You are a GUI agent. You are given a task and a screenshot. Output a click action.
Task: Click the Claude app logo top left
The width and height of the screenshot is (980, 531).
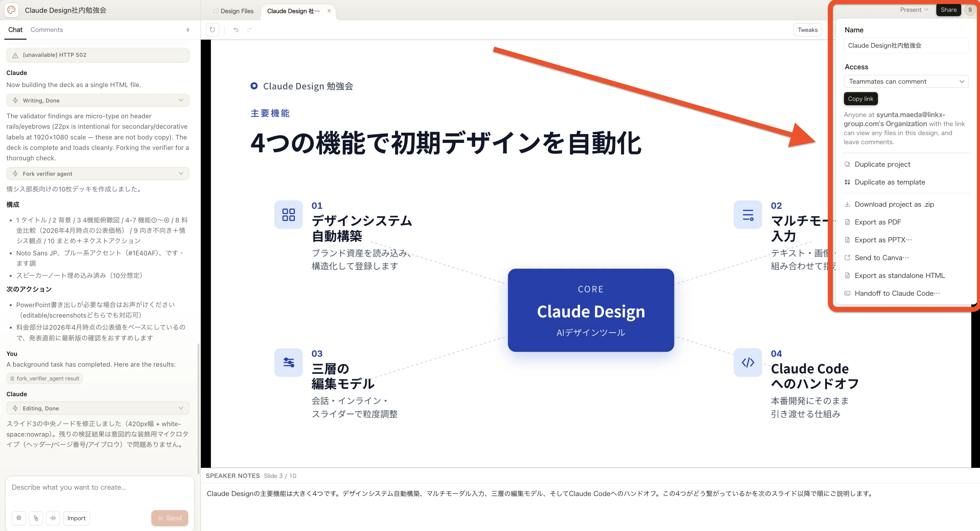(11, 10)
